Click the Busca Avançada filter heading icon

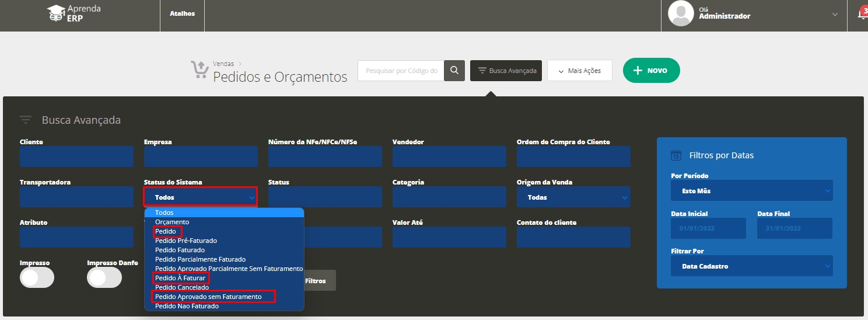[x=26, y=120]
